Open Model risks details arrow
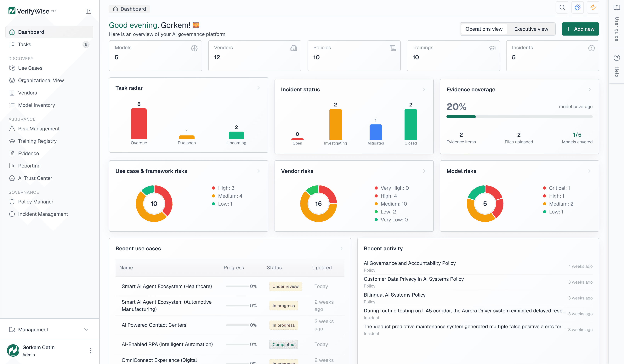 point(589,171)
